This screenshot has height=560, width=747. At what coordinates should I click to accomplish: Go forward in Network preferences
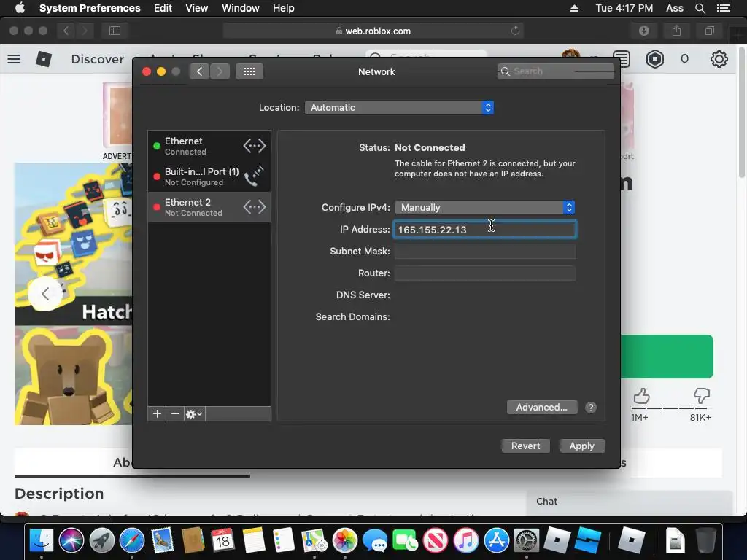220,71
